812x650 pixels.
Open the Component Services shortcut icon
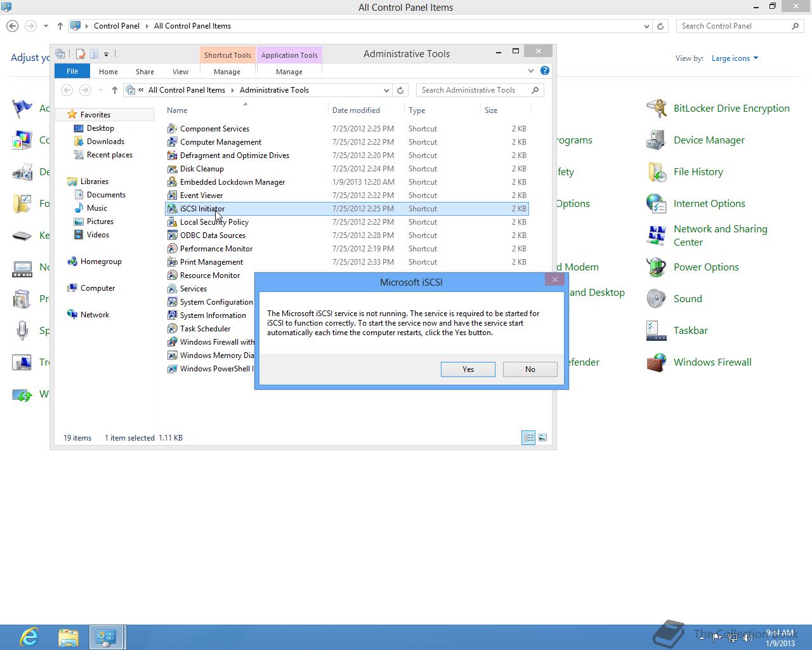(x=172, y=129)
